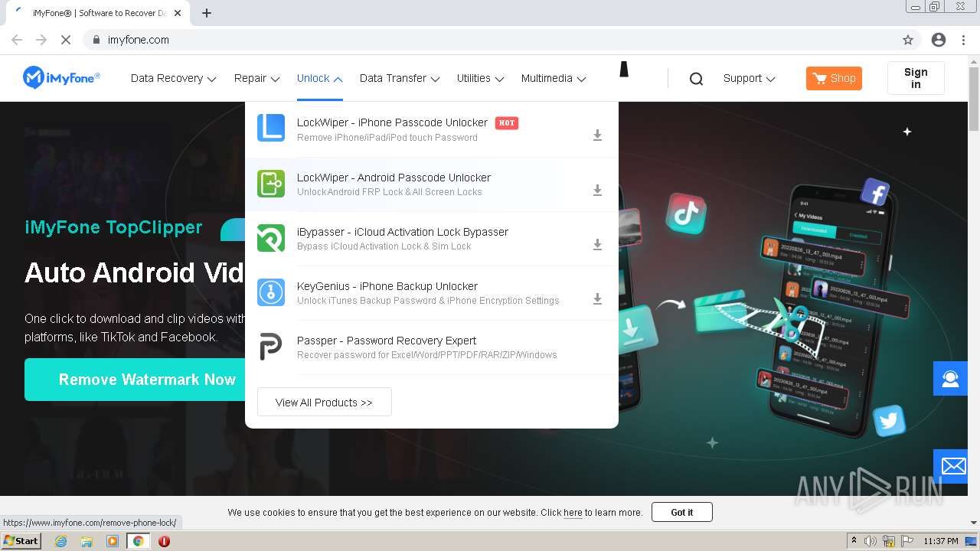Expand the Utilities menu
Image resolution: width=980 pixels, height=551 pixels.
click(480, 78)
